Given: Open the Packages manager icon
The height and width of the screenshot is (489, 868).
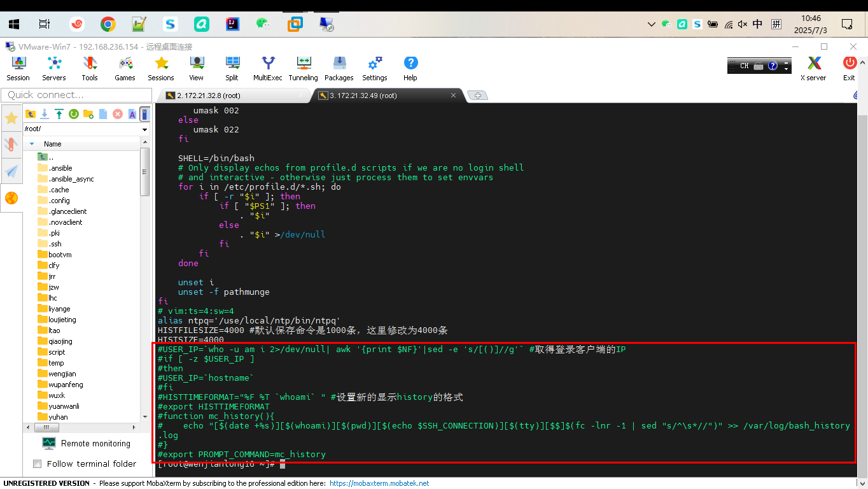Looking at the screenshot, I should (x=339, y=69).
